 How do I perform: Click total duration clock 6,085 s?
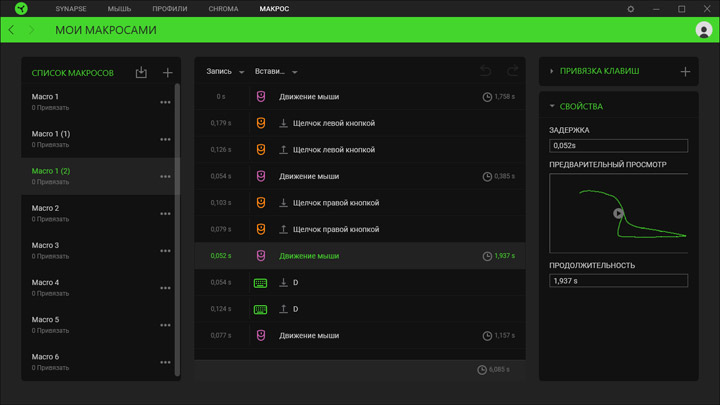click(482, 370)
